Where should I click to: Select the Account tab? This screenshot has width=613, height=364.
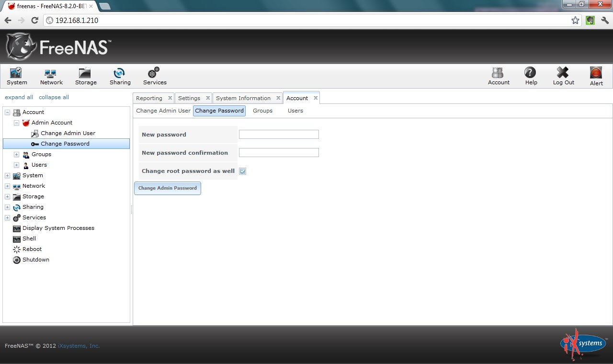[297, 98]
